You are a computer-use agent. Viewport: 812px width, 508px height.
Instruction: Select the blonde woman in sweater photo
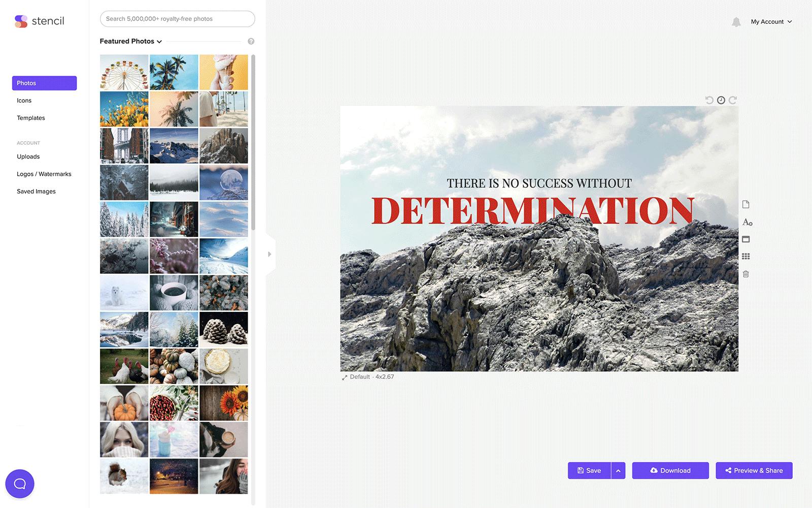point(124,439)
